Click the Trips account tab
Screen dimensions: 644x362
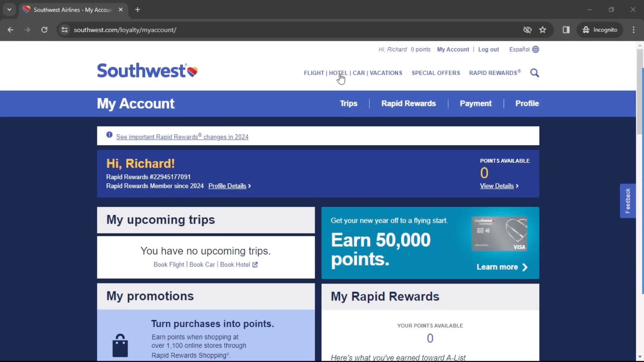pyautogui.click(x=348, y=104)
